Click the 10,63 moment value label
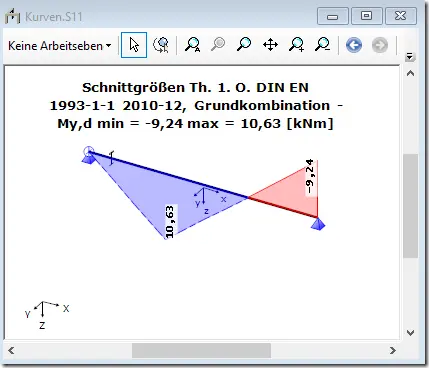The width and height of the screenshot is (429, 368). [x=170, y=222]
